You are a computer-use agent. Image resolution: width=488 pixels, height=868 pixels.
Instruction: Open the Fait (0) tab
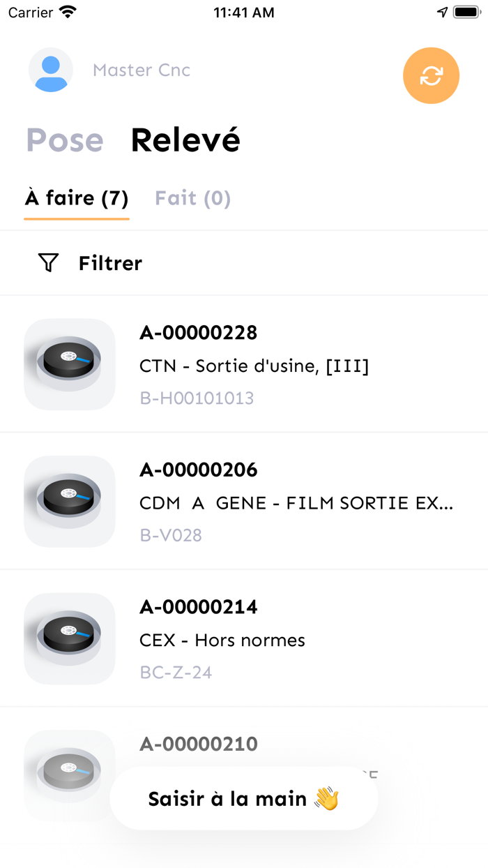tap(192, 197)
